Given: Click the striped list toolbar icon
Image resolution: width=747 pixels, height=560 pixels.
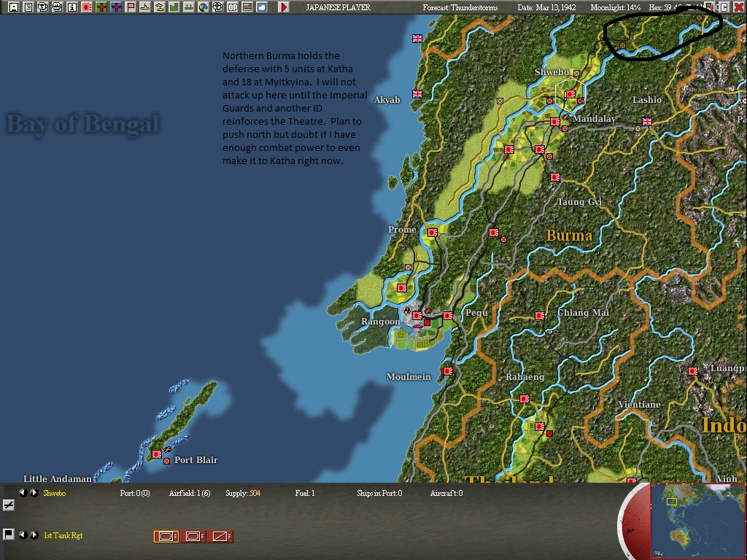Looking at the screenshot, I should pos(247,7).
